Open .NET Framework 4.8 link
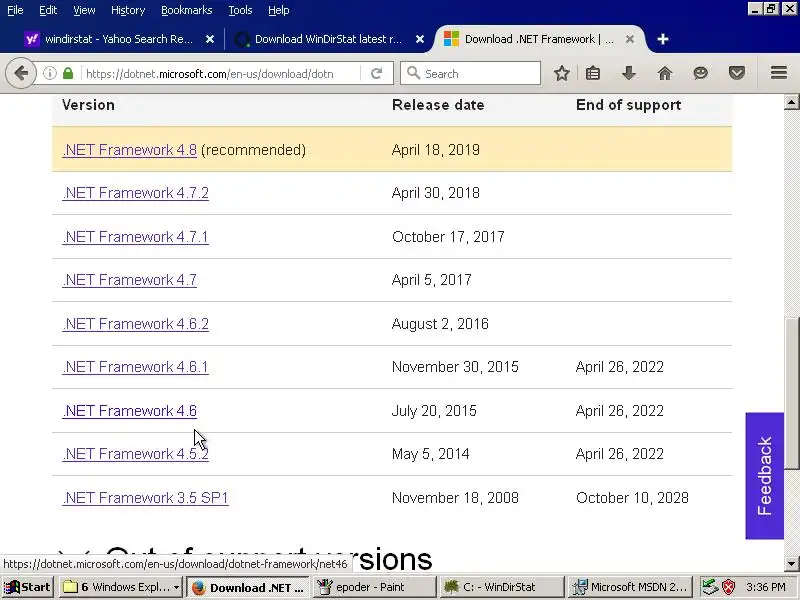Viewport: 800px width, 600px height. (130, 150)
